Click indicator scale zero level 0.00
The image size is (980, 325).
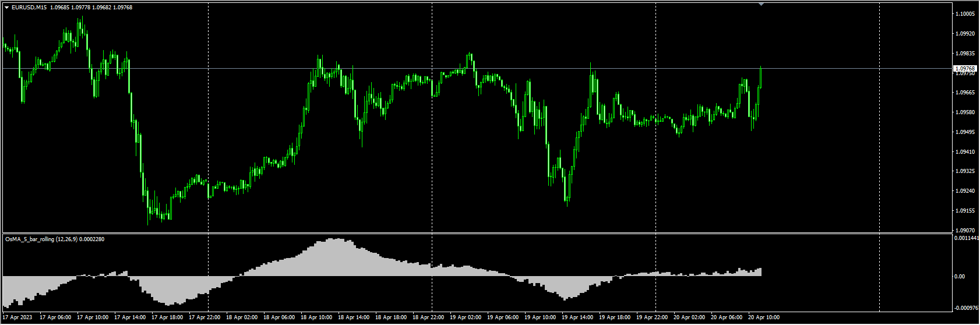(960, 277)
